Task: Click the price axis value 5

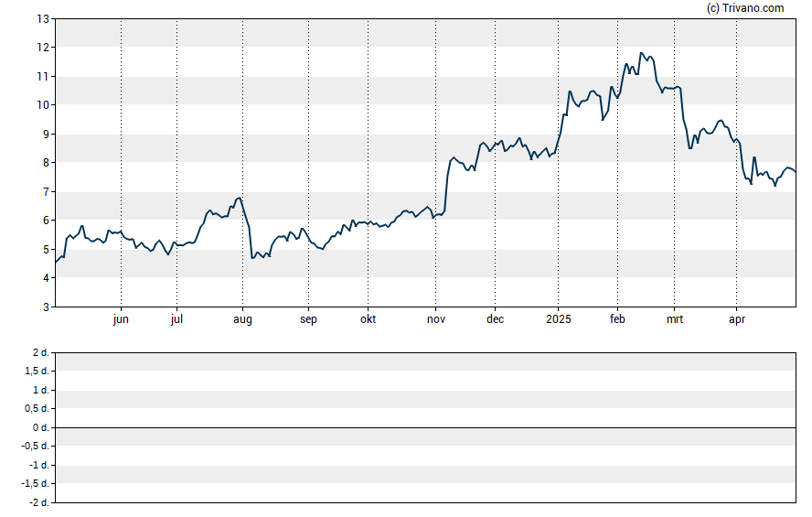Action: 46,250
